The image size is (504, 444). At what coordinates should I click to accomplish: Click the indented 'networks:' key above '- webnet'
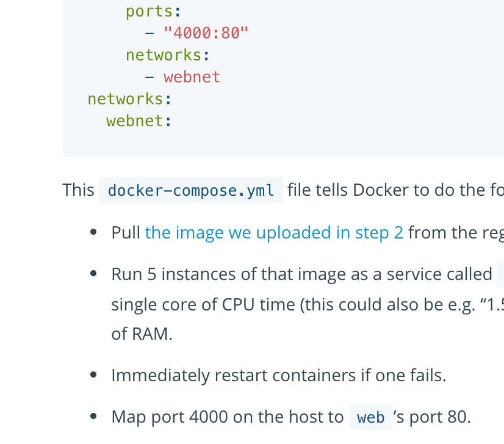pos(168,55)
